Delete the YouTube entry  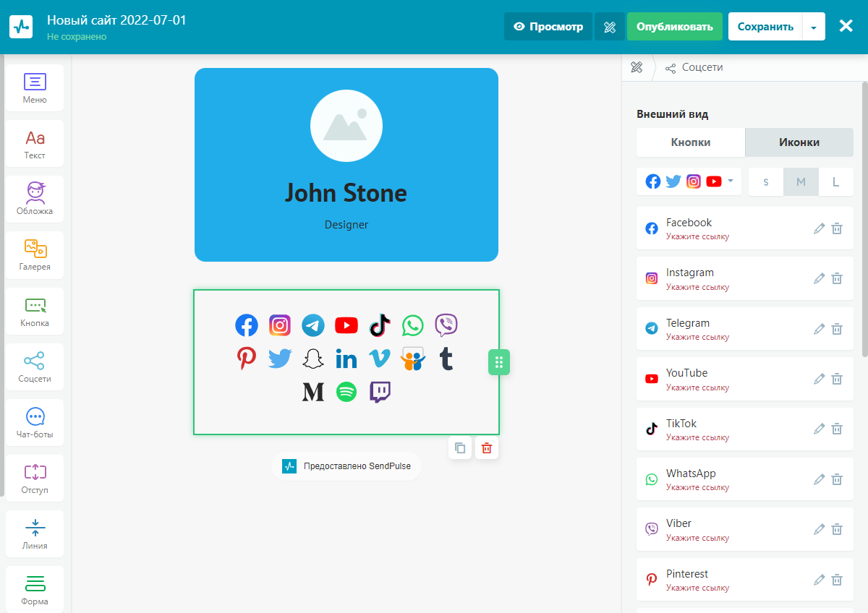pyautogui.click(x=837, y=379)
